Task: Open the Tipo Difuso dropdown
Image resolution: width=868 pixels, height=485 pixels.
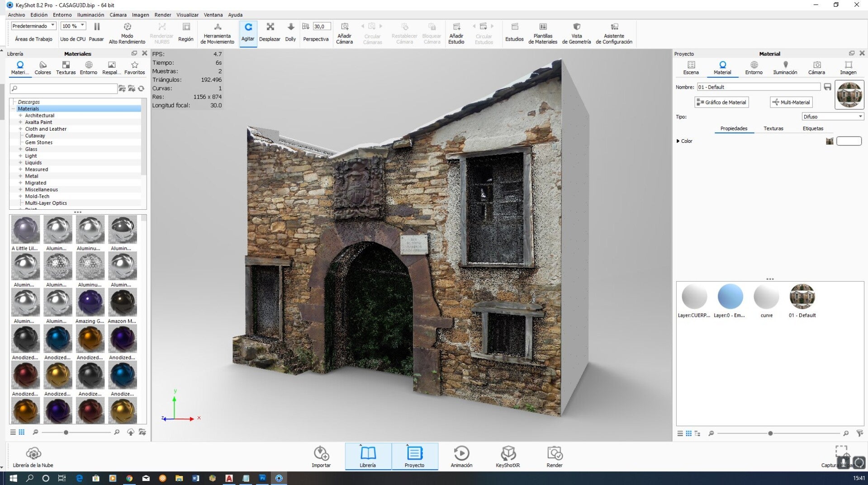Action: pyautogui.click(x=832, y=117)
